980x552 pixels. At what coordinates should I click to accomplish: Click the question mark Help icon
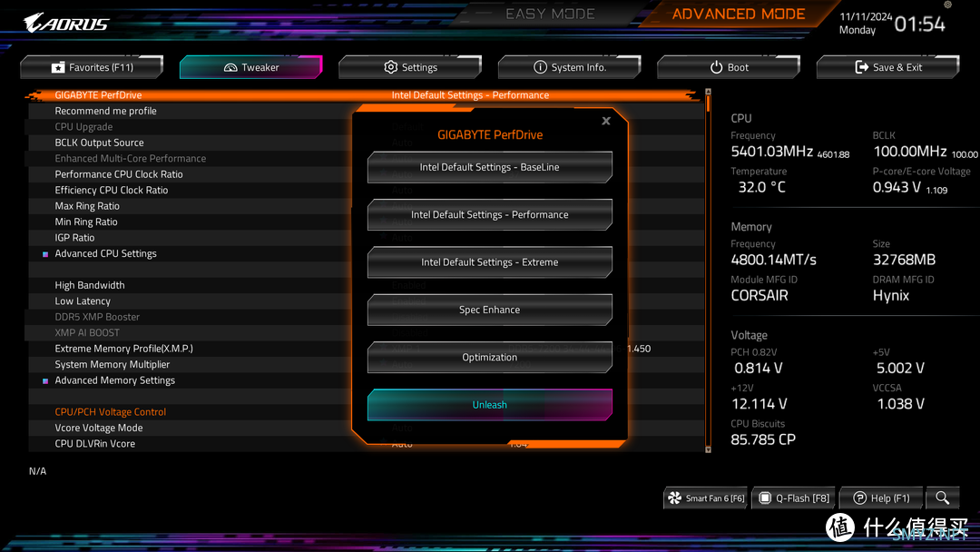pos(860,498)
